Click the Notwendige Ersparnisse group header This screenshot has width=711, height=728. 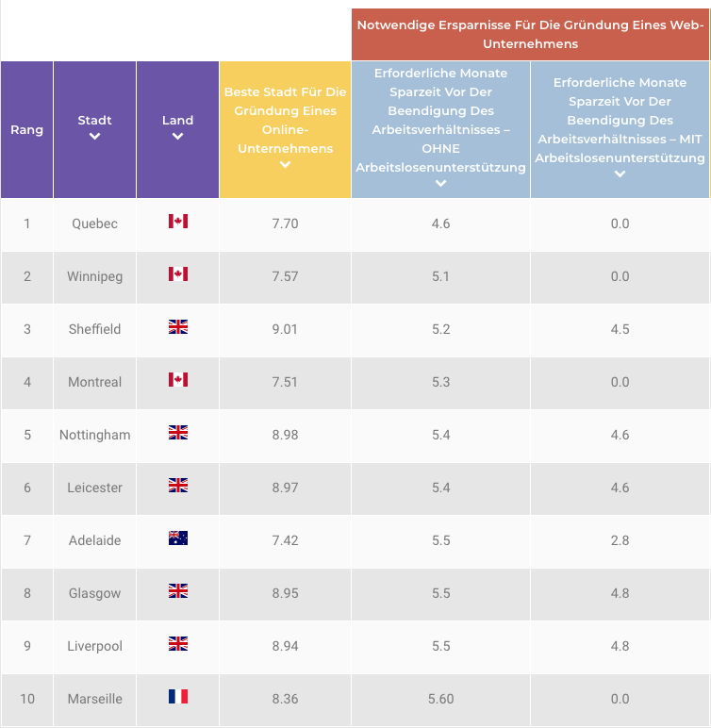pos(530,35)
